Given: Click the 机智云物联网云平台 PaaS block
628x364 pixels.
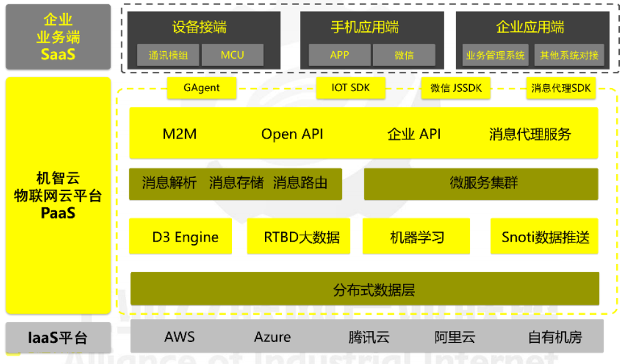Looking at the screenshot, I should point(58,195).
